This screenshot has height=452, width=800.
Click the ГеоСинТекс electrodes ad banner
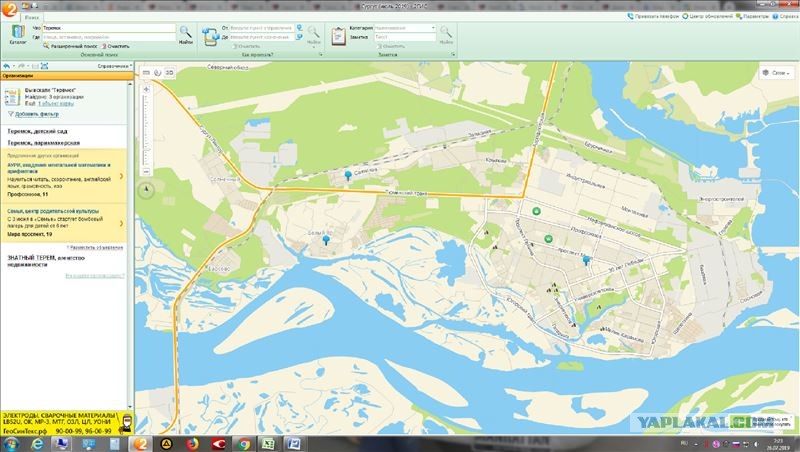[67, 423]
